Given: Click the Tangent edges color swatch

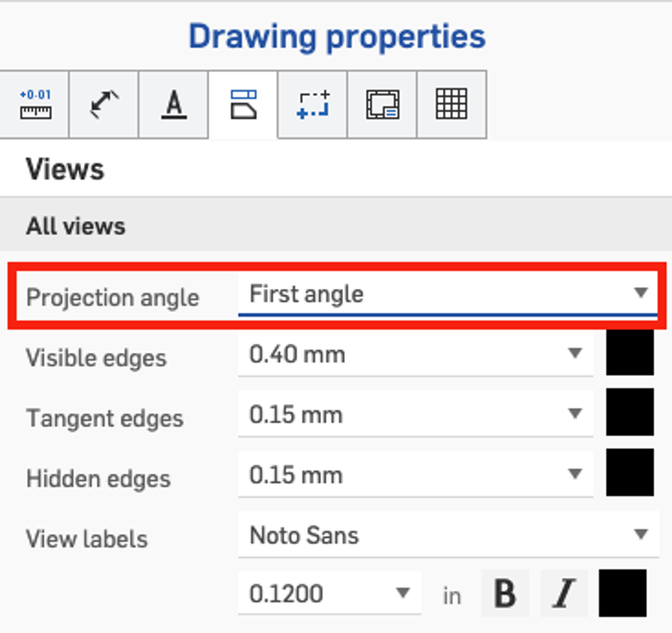Looking at the screenshot, I should pos(630,412).
